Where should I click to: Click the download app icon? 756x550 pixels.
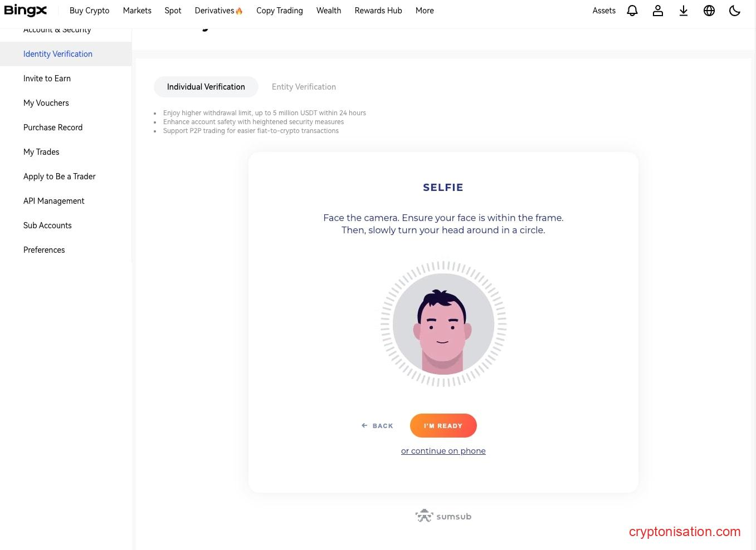pos(683,11)
